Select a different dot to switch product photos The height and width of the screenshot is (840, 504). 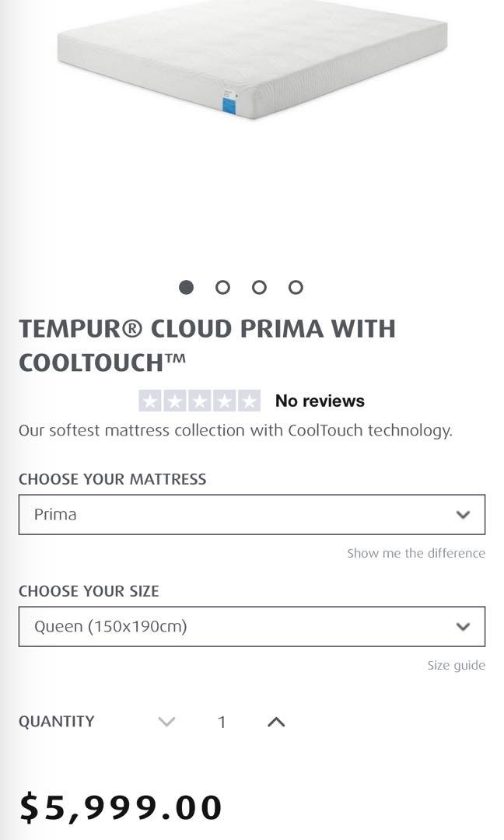[222, 288]
